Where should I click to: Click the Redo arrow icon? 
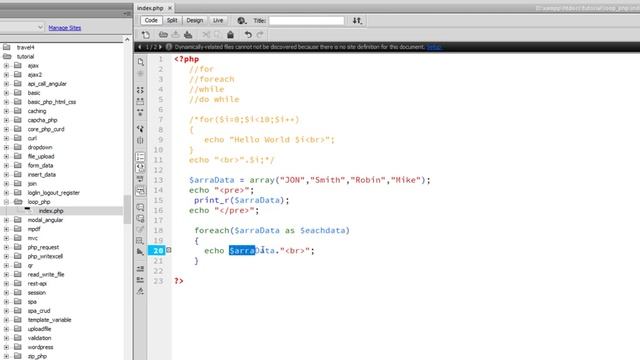pyautogui.click(x=260, y=35)
